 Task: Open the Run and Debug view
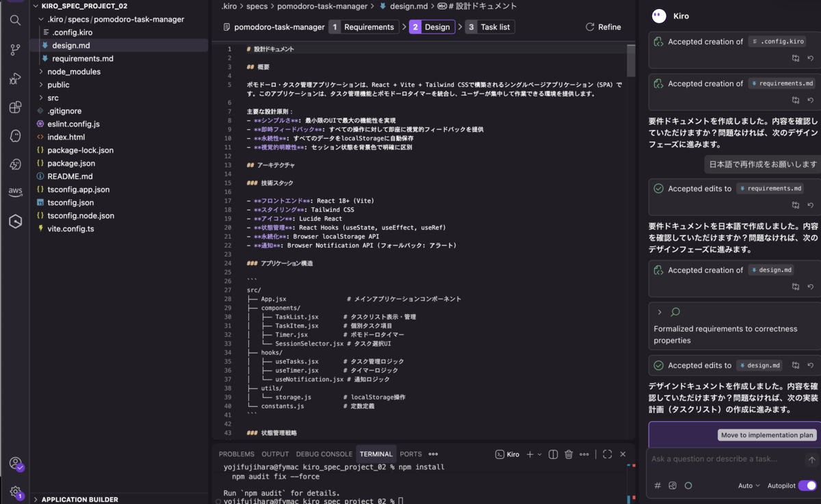15,79
